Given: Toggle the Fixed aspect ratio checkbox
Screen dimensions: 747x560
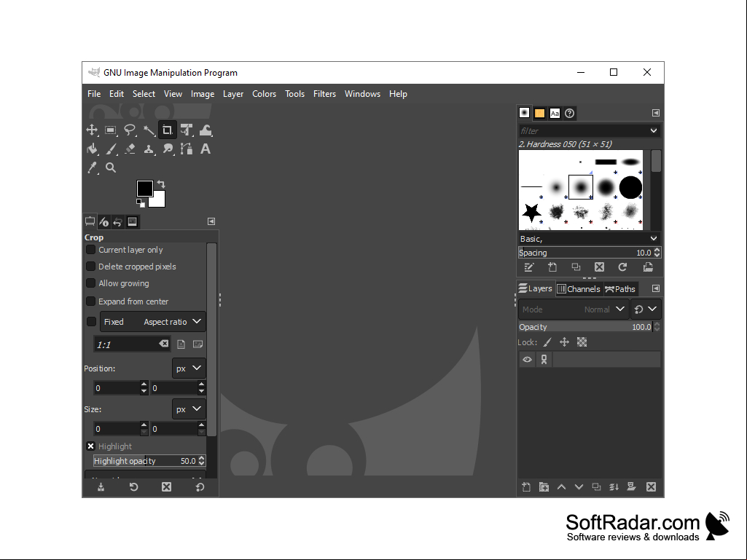Looking at the screenshot, I should (x=92, y=322).
